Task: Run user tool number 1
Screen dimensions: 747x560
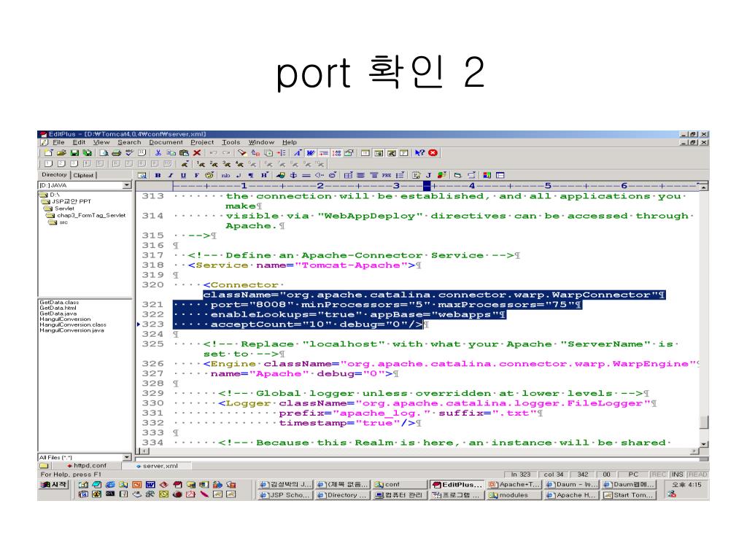Action: click(x=200, y=164)
